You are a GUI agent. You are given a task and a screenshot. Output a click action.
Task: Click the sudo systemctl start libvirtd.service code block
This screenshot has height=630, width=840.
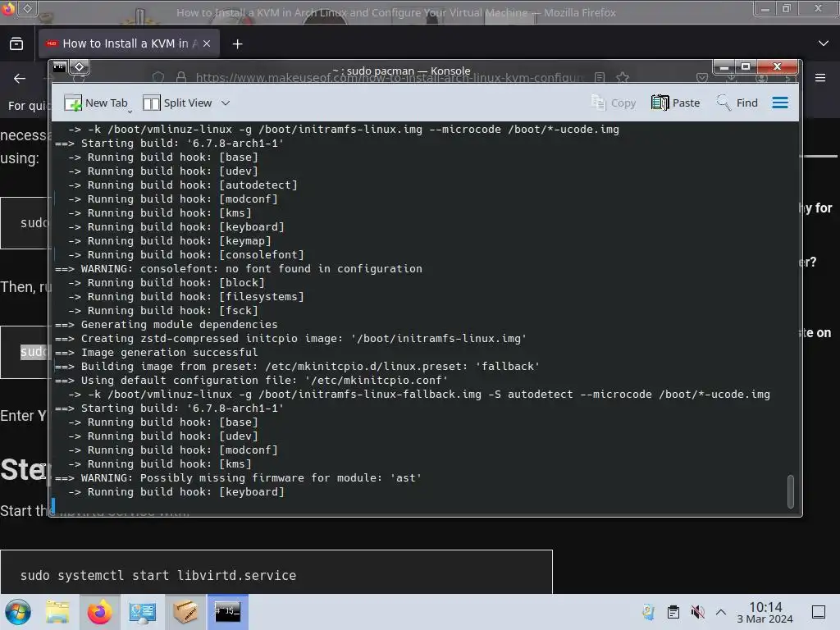tap(276, 572)
